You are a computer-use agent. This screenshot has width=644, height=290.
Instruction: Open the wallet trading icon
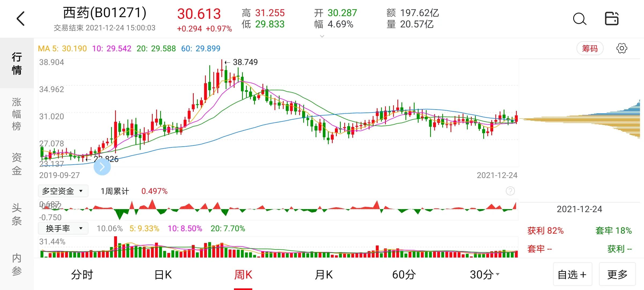point(612,19)
